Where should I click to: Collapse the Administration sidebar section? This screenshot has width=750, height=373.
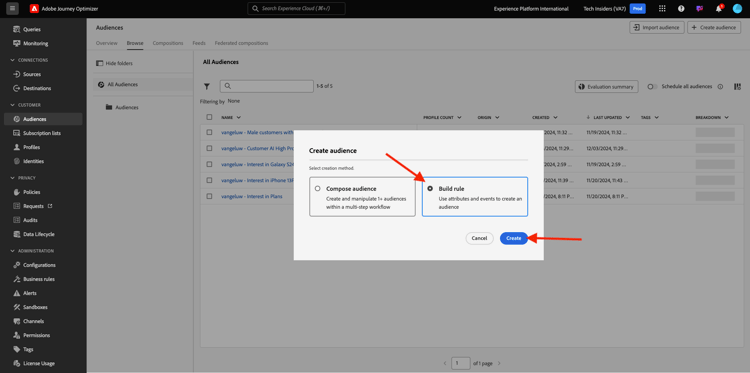[x=13, y=251]
